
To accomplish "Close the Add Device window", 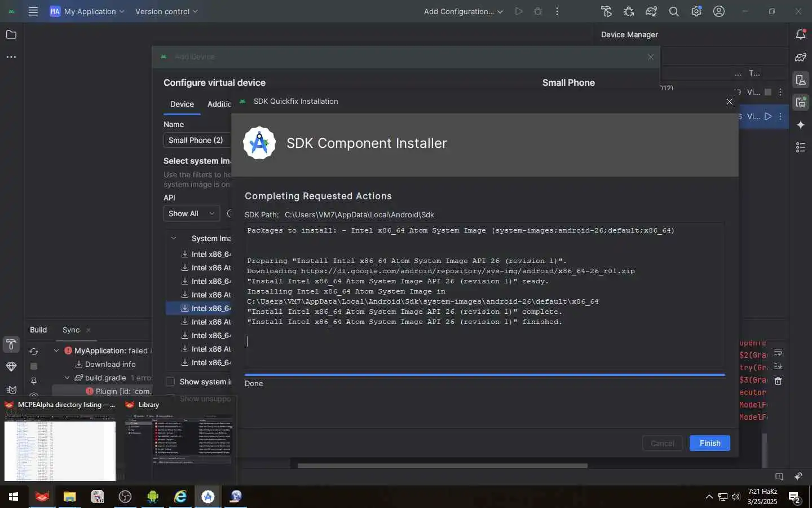I will [x=650, y=57].
